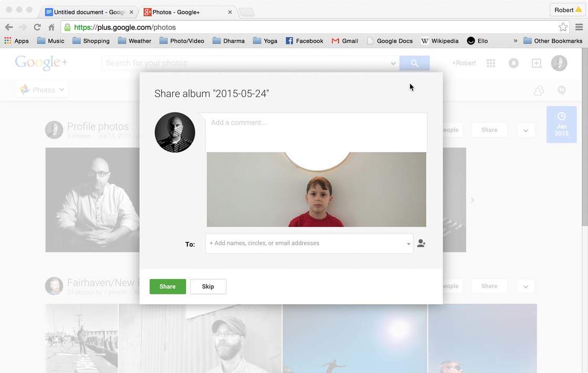Click the add people icon beside To field
Viewport: 588px width, 373px height.
click(x=421, y=243)
